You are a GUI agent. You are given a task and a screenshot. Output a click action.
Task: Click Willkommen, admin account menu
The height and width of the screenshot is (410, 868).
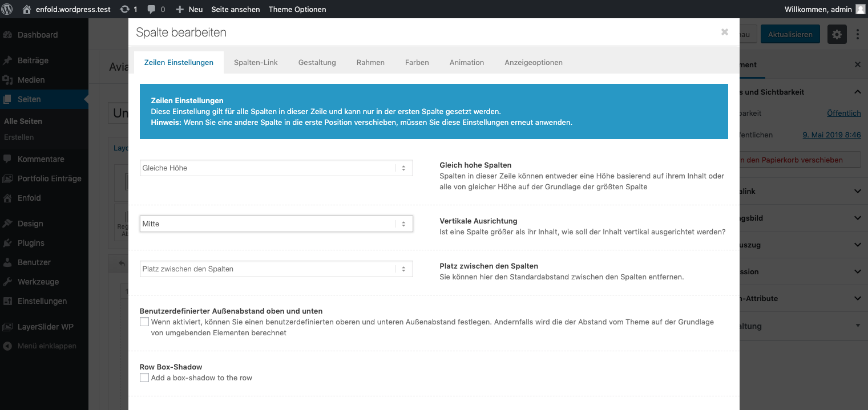coord(825,9)
